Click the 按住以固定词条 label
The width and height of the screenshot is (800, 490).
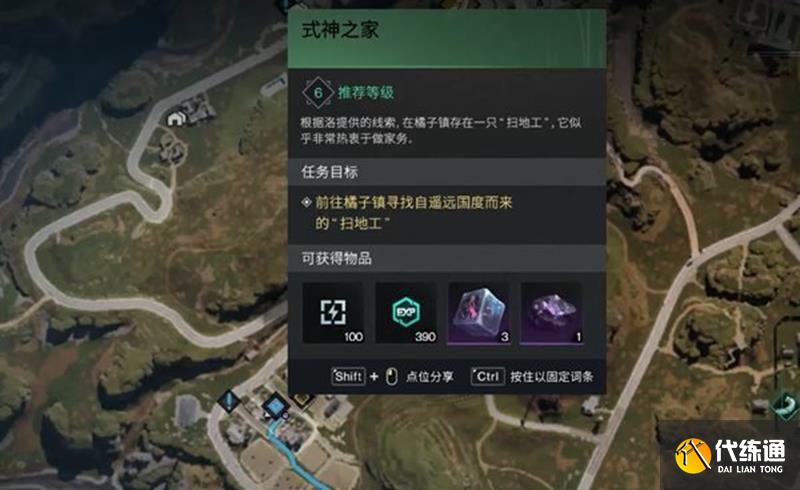(552, 377)
